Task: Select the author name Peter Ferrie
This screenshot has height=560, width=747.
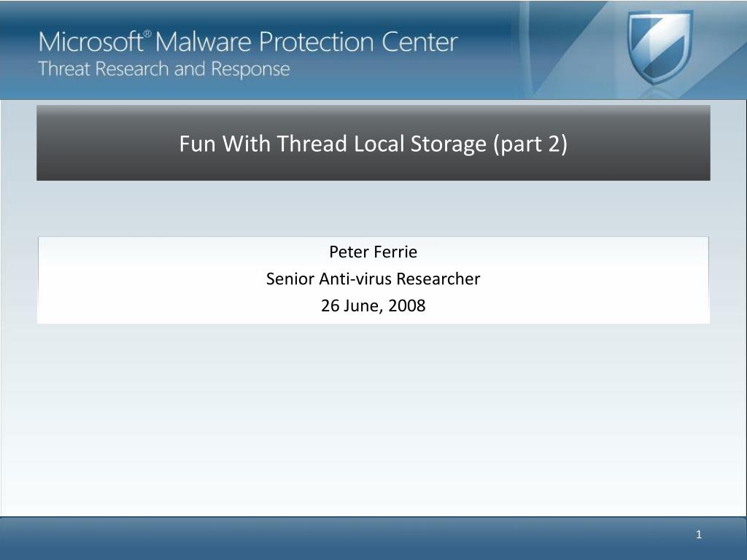Action: (x=373, y=252)
